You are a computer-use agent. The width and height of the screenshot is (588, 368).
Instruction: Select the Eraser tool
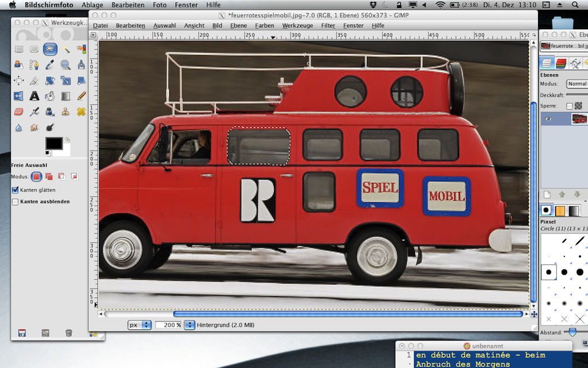[18, 112]
